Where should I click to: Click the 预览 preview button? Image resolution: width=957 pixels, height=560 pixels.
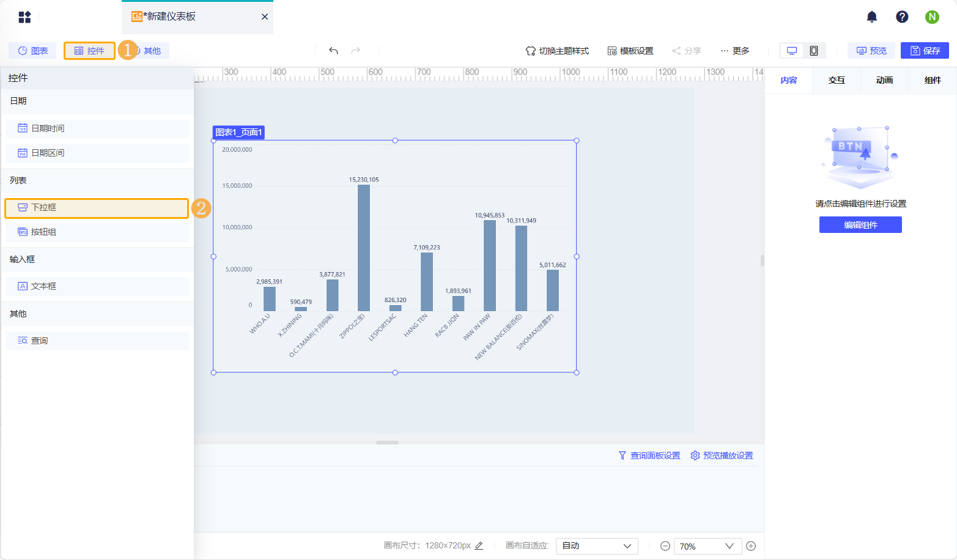click(x=871, y=51)
